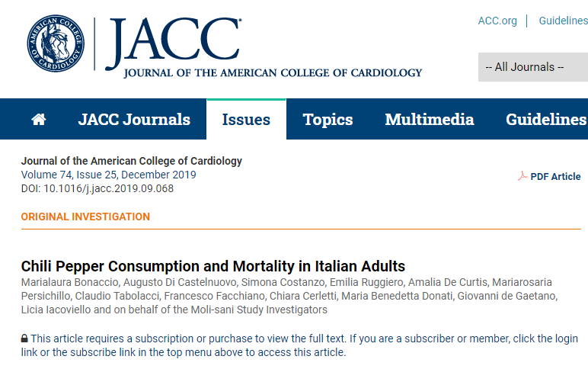The width and height of the screenshot is (588, 369).
Task: Switch to the Issues tab
Action: [246, 120]
